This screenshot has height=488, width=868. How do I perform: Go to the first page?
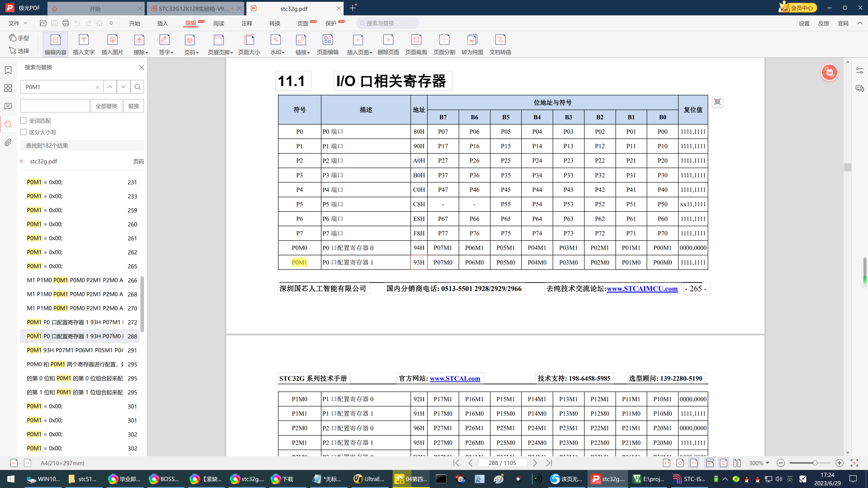(x=457, y=463)
